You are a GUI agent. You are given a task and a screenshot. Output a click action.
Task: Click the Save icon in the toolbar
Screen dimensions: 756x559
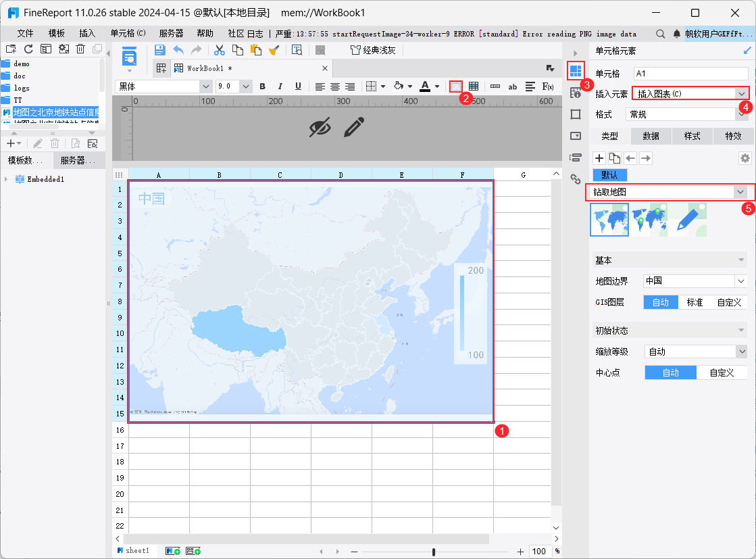pyautogui.click(x=160, y=49)
